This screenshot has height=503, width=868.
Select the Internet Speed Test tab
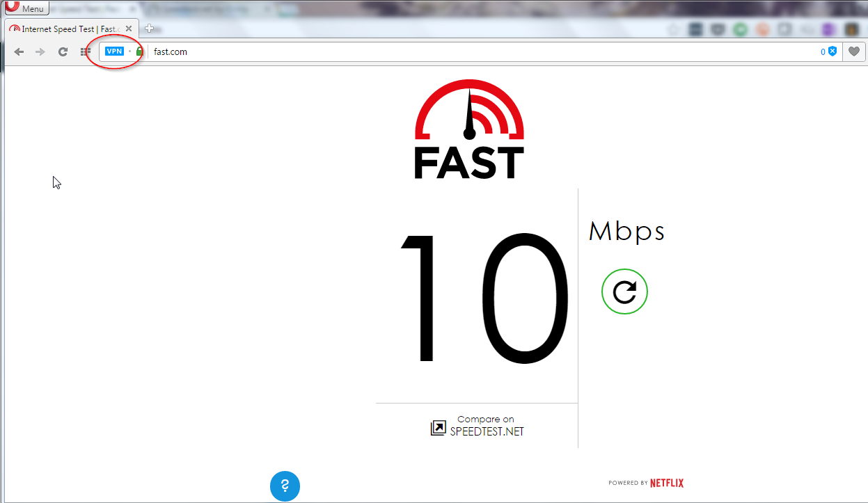[x=65, y=29]
